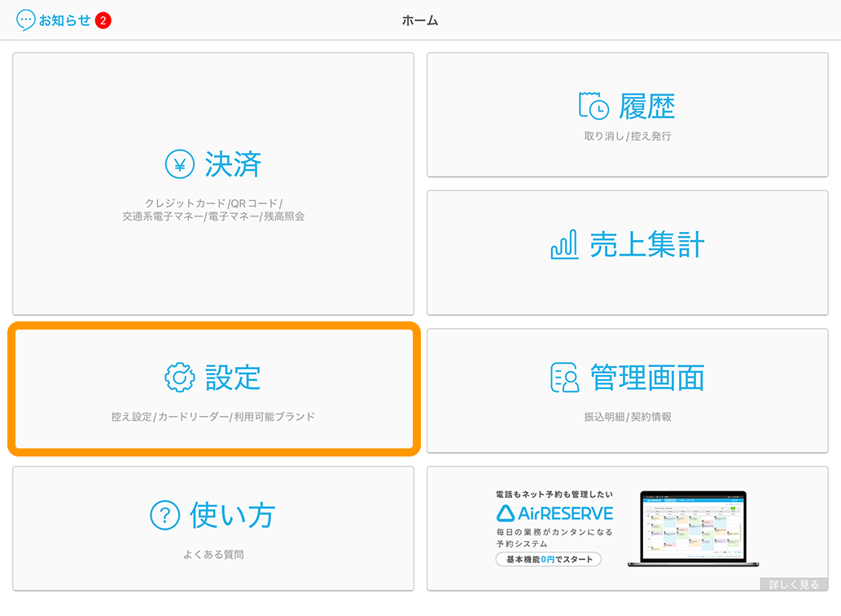Click the receipt clock icon beside 履歴

(x=594, y=106)
